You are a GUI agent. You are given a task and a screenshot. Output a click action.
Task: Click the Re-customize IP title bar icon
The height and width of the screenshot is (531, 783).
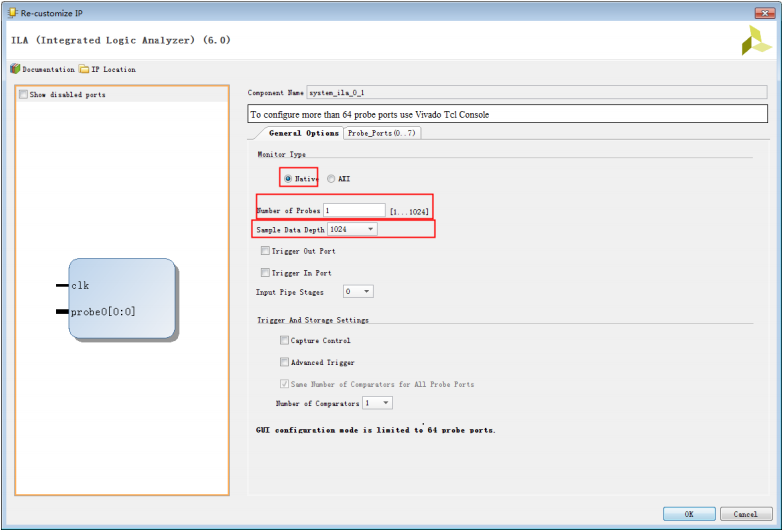(x=12, y=12)
